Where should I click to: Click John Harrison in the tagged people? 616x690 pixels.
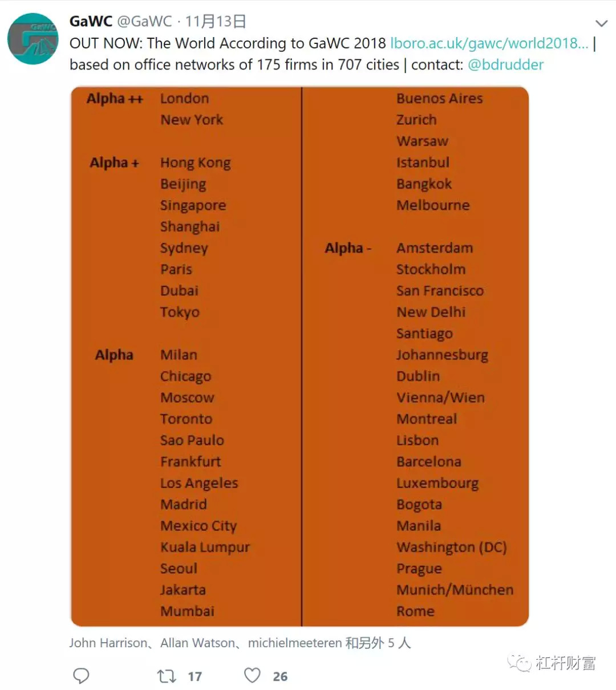tap(108, 643)
